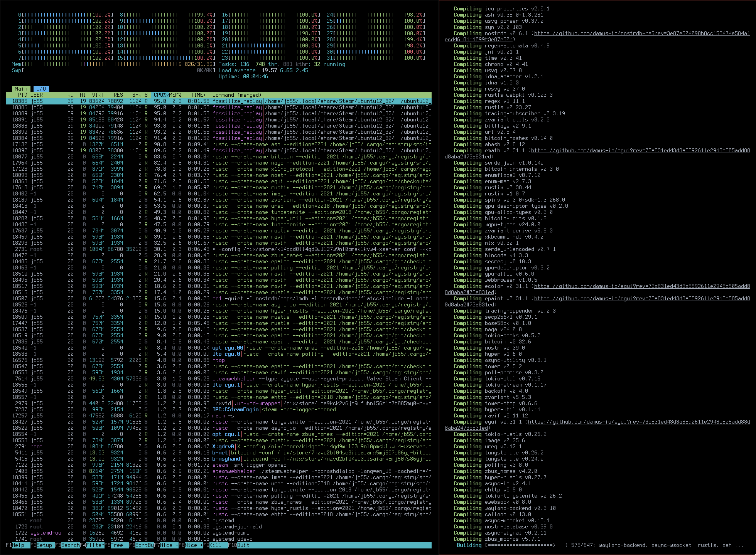Select process 2979 urxvtd
This screenshot has width=756, height=555.
click(x=219, y=403)
